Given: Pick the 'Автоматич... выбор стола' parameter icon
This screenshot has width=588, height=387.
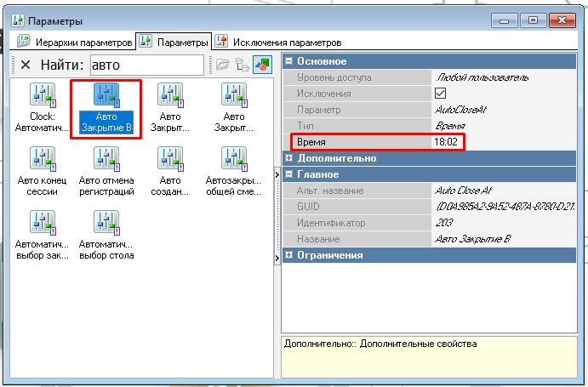Looking at the screenshot, I should [x=106, y=223].
